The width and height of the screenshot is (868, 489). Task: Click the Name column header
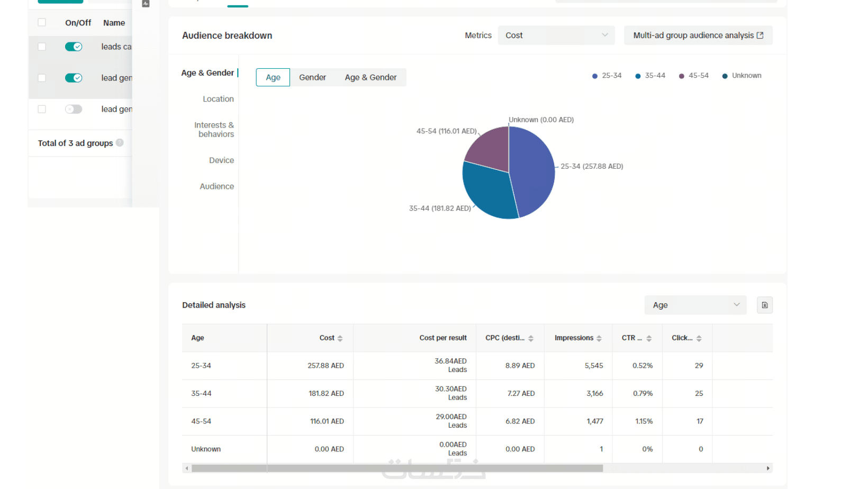tap(114, 23)
